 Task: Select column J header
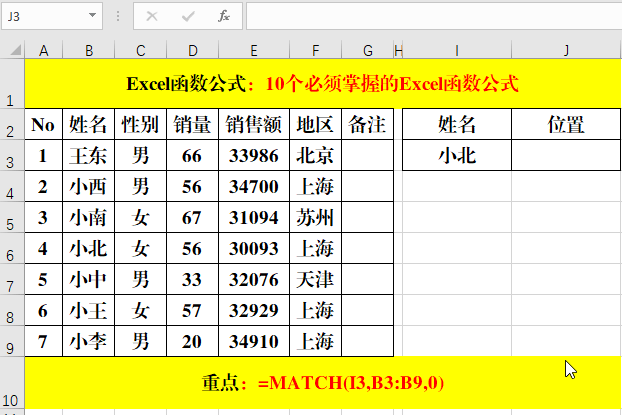pos(566,51)
